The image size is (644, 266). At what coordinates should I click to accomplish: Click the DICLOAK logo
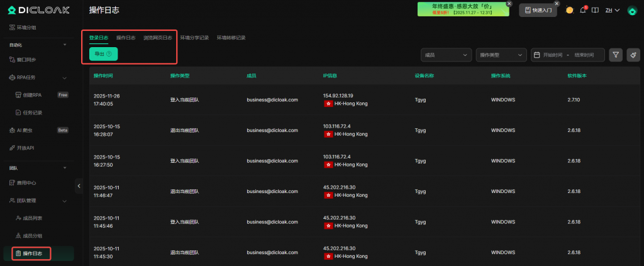(39, 10)
